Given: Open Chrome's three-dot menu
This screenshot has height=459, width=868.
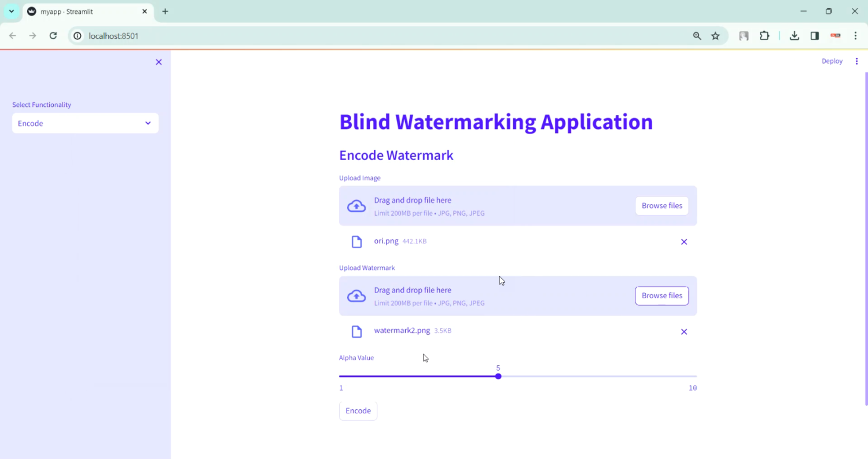Looking at the screenshot, I should (855, 36).
